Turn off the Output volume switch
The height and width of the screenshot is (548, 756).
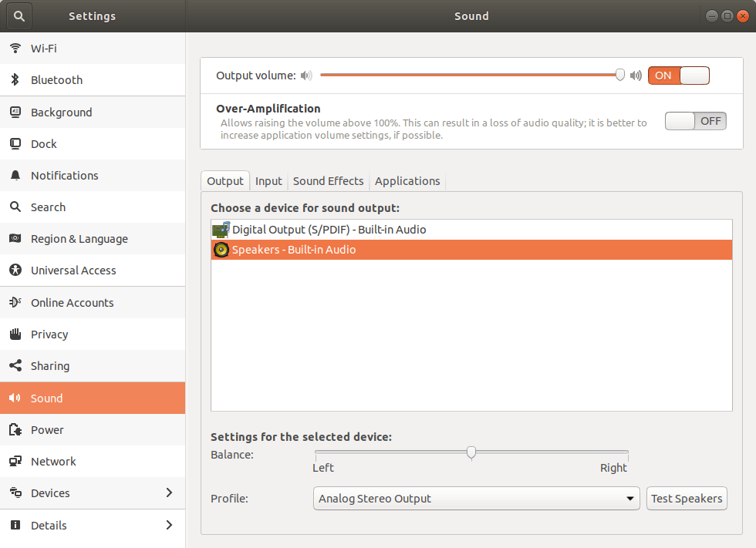[x=679, y=75]
